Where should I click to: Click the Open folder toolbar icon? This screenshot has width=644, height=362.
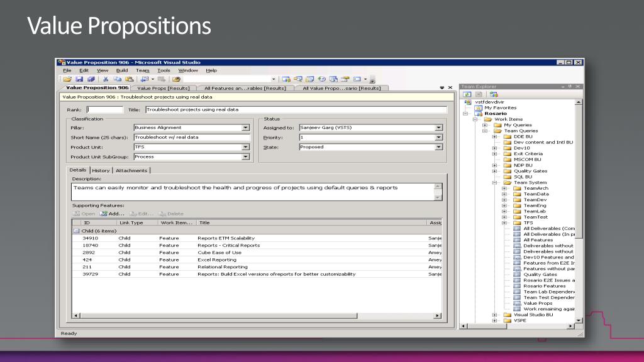[67, 79]
